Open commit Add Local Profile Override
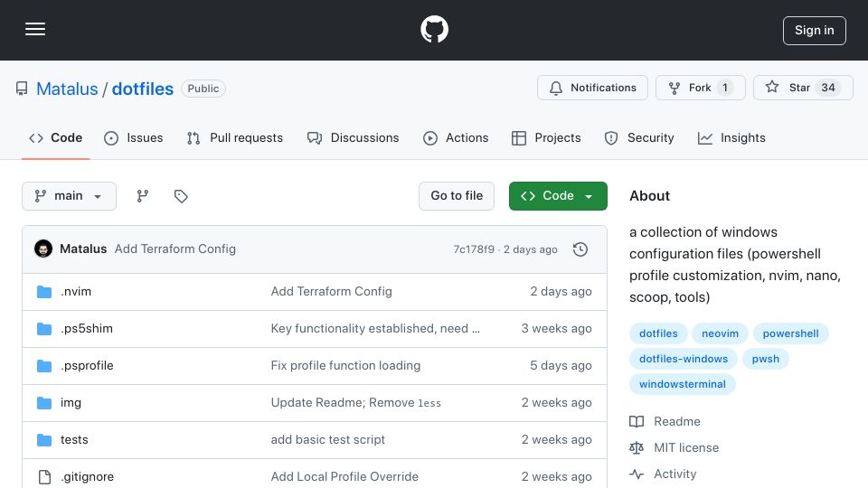Viewport: 868px width, 488px height. click(344, 477)
